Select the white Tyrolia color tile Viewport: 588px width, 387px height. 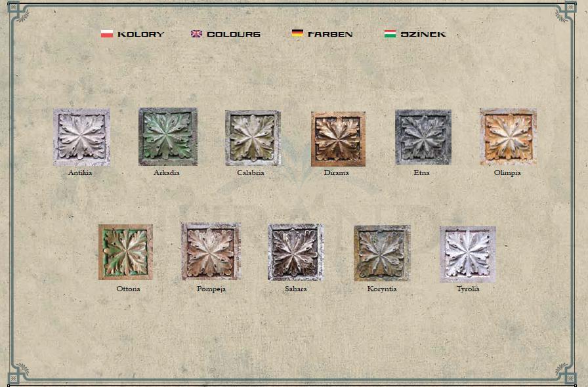click(x=468, y=254)
